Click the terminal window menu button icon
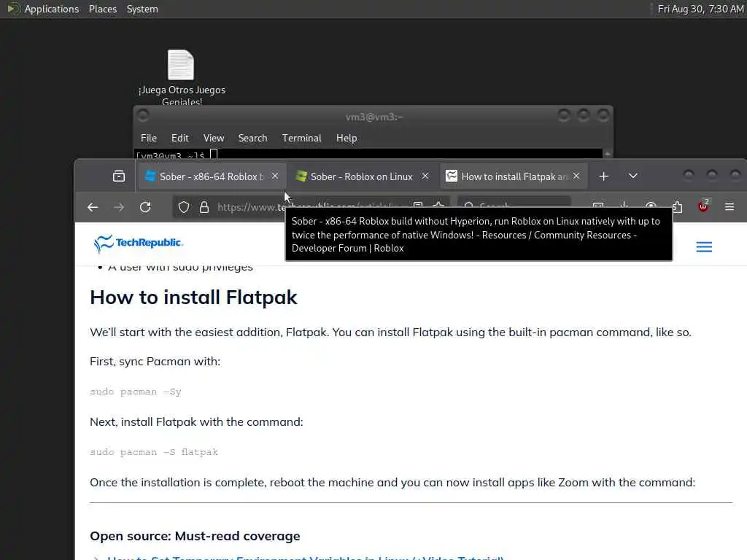 142,115
